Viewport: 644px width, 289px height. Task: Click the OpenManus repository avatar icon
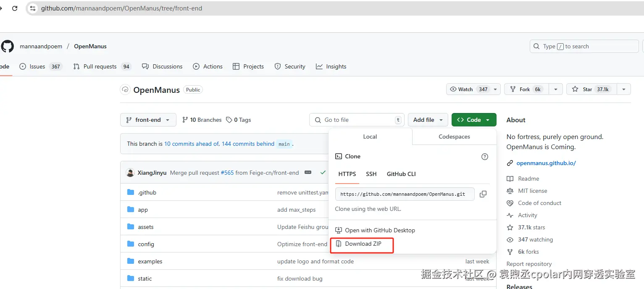(125, 89)
